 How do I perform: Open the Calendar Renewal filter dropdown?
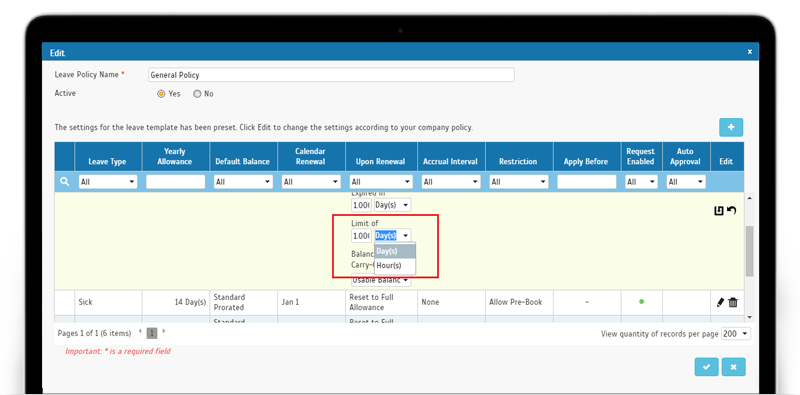tap(311, 182)
